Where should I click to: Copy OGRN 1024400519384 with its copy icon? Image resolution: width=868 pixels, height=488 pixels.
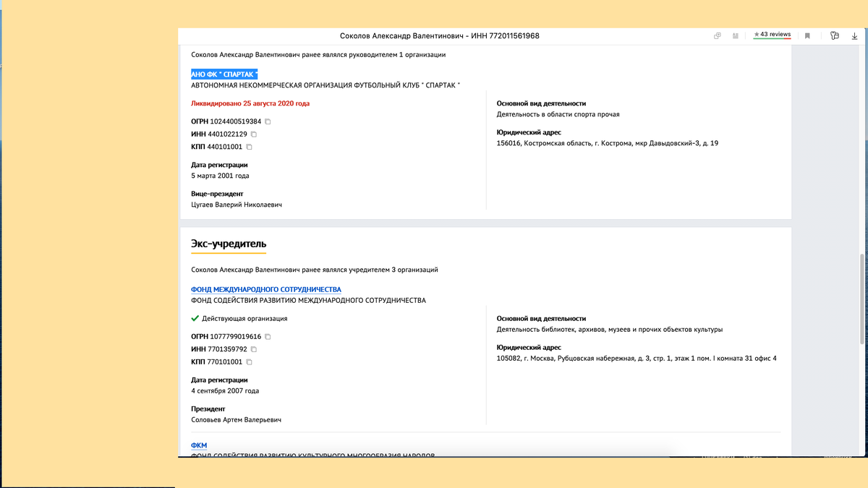tap(268, 121)
